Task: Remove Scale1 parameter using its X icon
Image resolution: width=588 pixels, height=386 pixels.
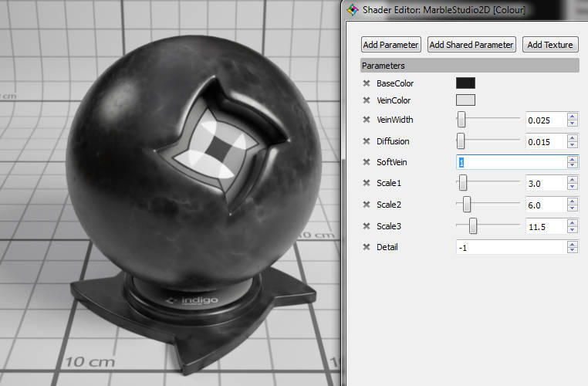Action: pos(367,183)
